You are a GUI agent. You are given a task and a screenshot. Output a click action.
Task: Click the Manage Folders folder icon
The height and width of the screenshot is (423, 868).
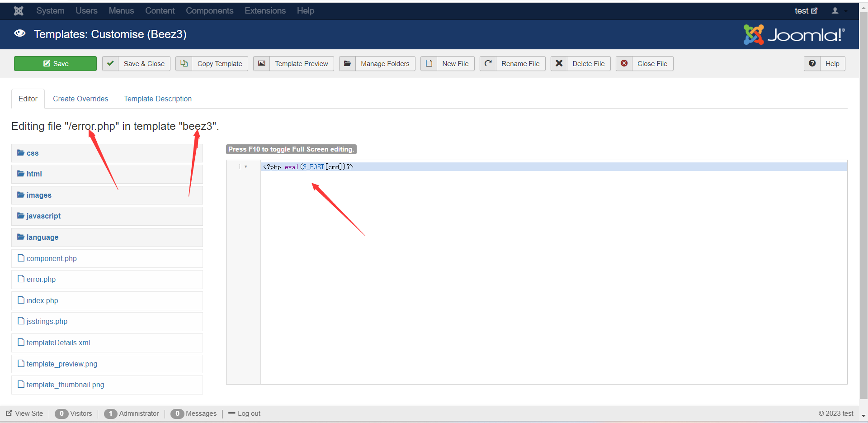347,64
